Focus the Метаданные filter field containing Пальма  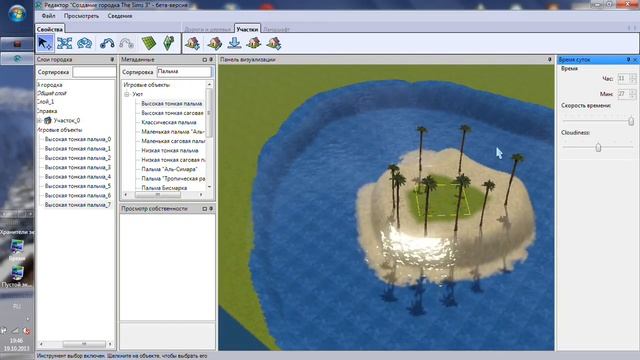click(184, 71)
